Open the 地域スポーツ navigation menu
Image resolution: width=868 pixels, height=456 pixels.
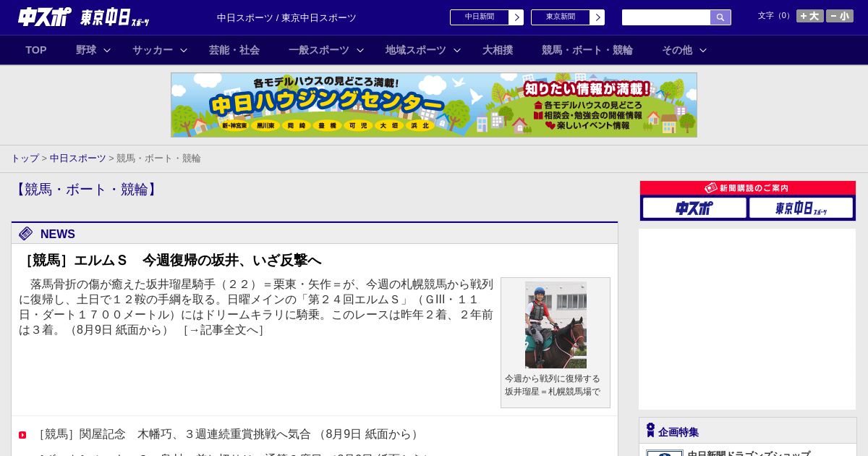416,50
